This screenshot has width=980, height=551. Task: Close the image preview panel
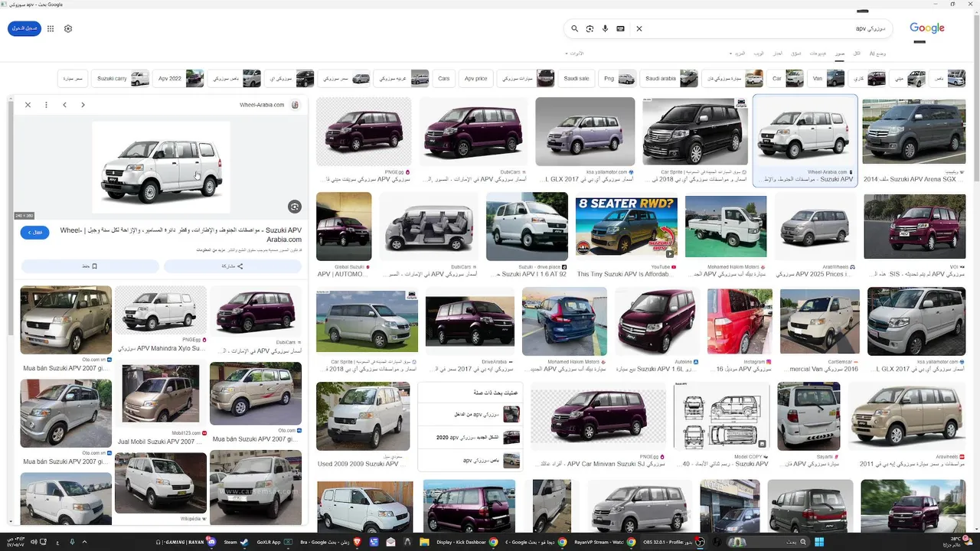coord(28,105)
